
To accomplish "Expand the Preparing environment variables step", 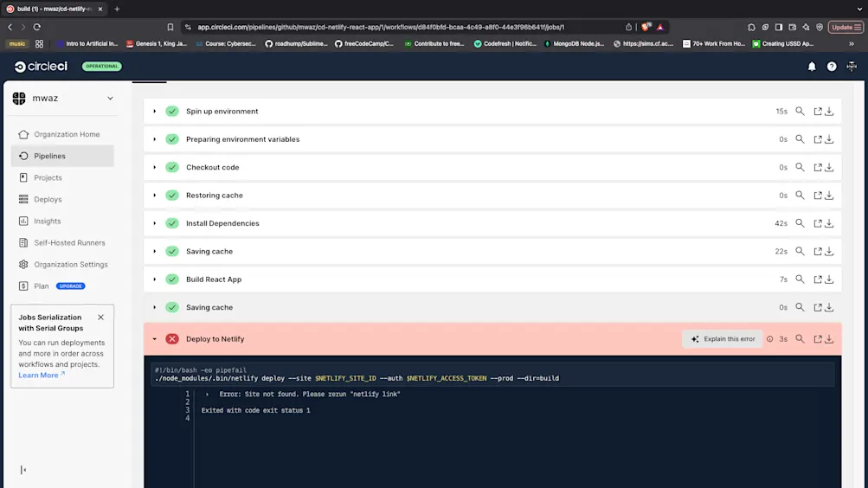I will click(x=154, y=139).
